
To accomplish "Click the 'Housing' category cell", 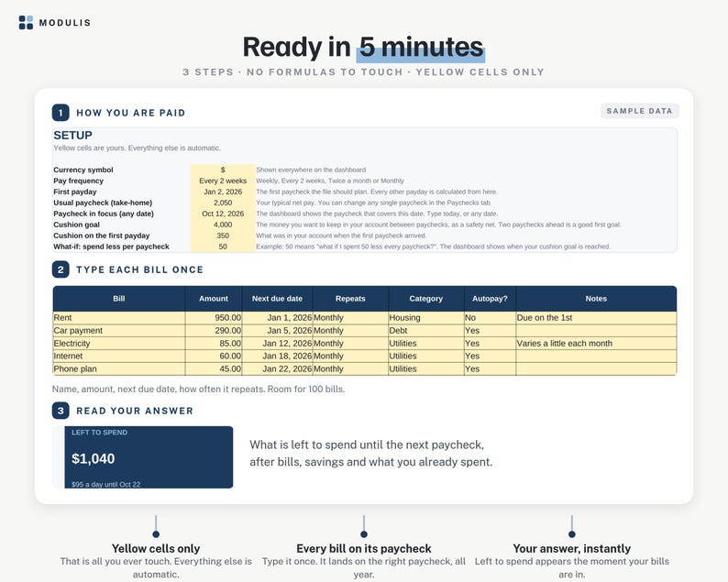I will coord(426,318).
